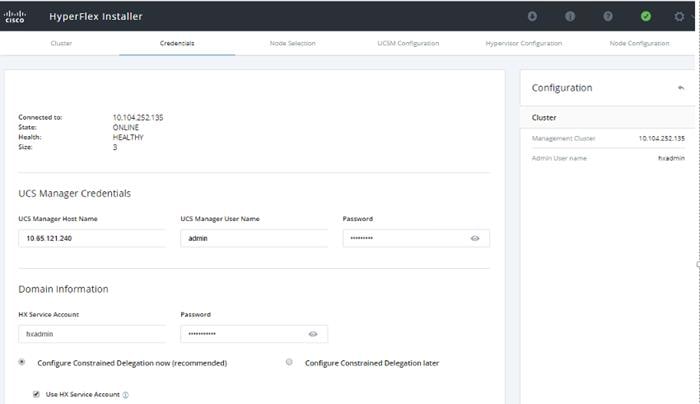Switch to Hypervisor Configuration tab

tap(524, 43)
